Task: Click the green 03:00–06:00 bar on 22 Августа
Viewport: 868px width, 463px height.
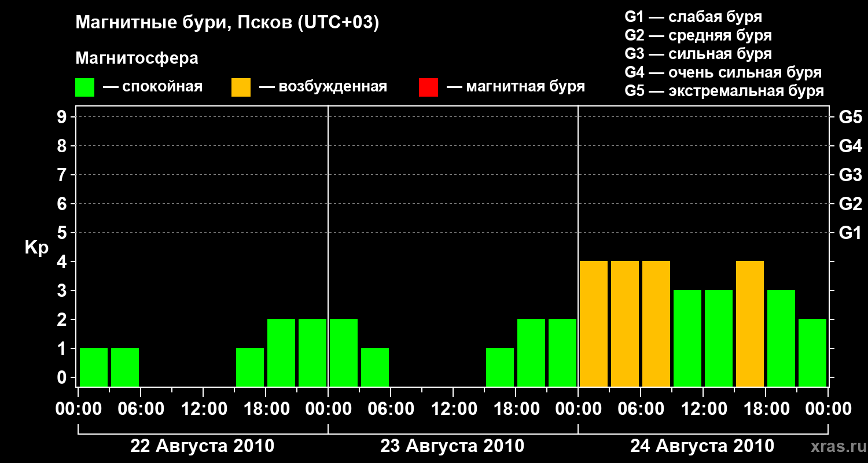Action: click(125, 367)
